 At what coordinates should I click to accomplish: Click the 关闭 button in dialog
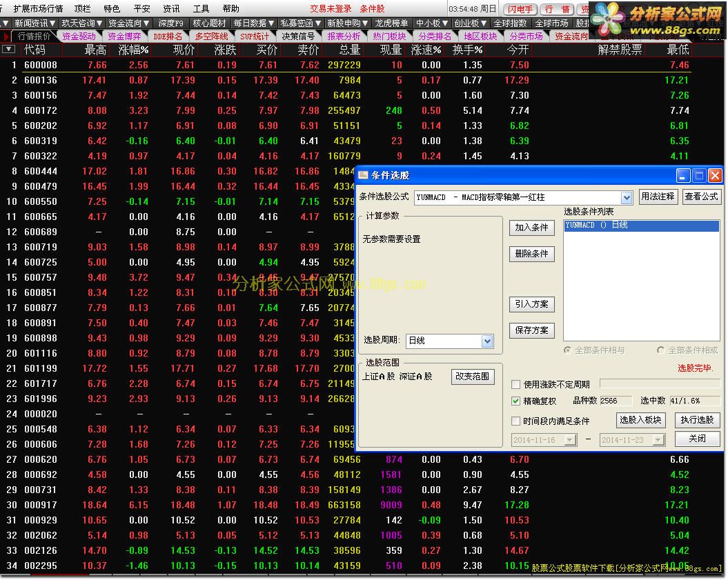[x=698, y=439]
